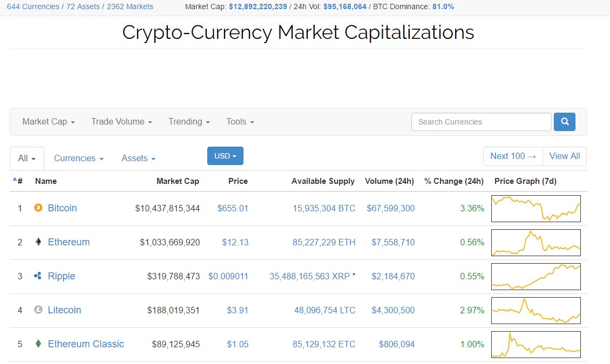Click Litecoin price $3.91
Image resolution: width=610 pixels, height=364 pixels.
[238, 311]
